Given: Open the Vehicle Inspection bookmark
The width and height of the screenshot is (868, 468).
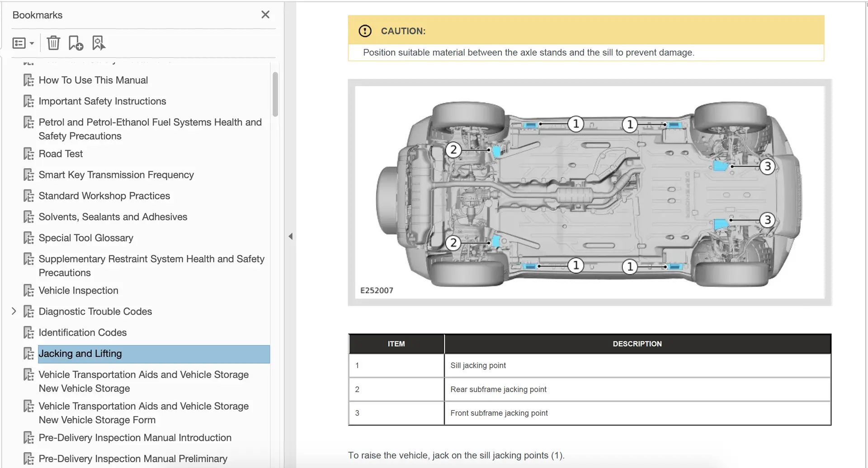Looking at the screenshot, I should 78,290.
